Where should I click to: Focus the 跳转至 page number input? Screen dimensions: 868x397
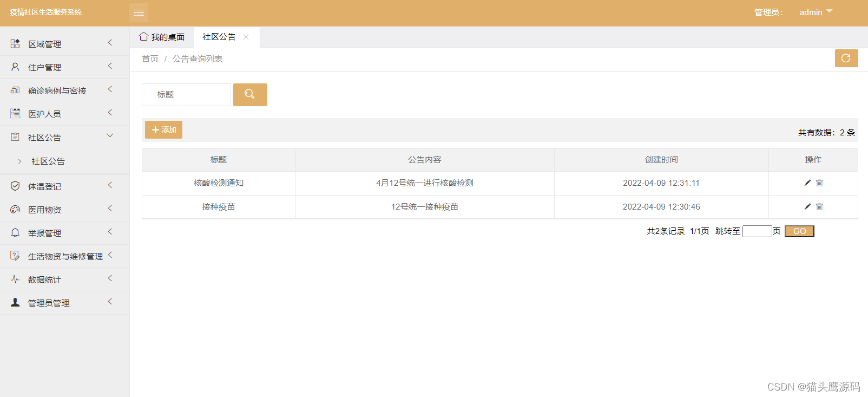pyautogui.click(x=757, y=231)
